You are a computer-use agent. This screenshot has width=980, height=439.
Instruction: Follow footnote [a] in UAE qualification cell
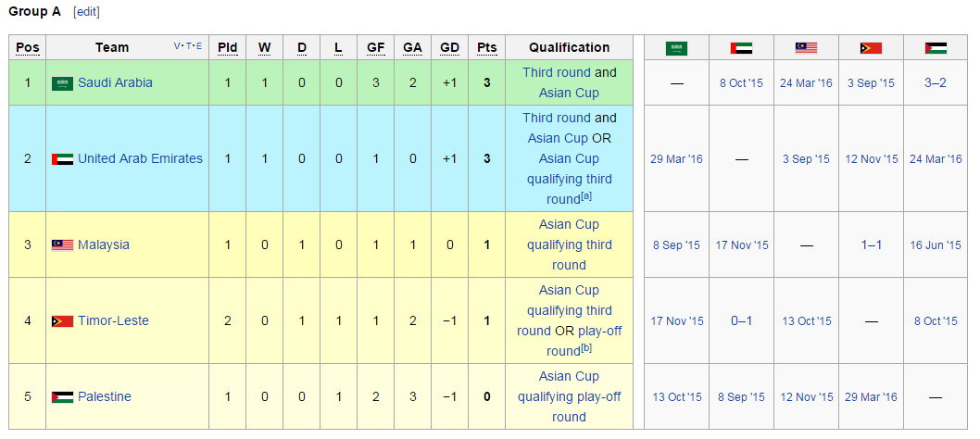tap(586, 196)
